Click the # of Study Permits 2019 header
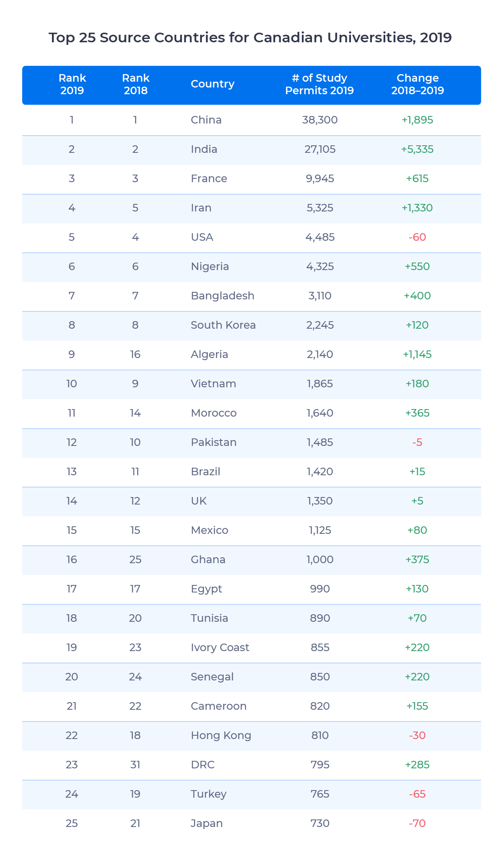Image resolution: width=503 pixels, height=868 pixels. click(x=320, y=84)
